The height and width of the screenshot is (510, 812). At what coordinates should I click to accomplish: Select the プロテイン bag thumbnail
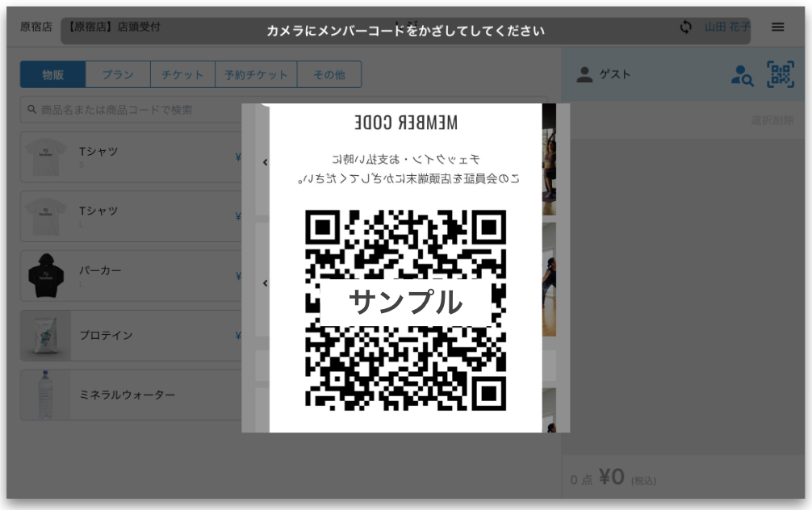coord(46,336)
